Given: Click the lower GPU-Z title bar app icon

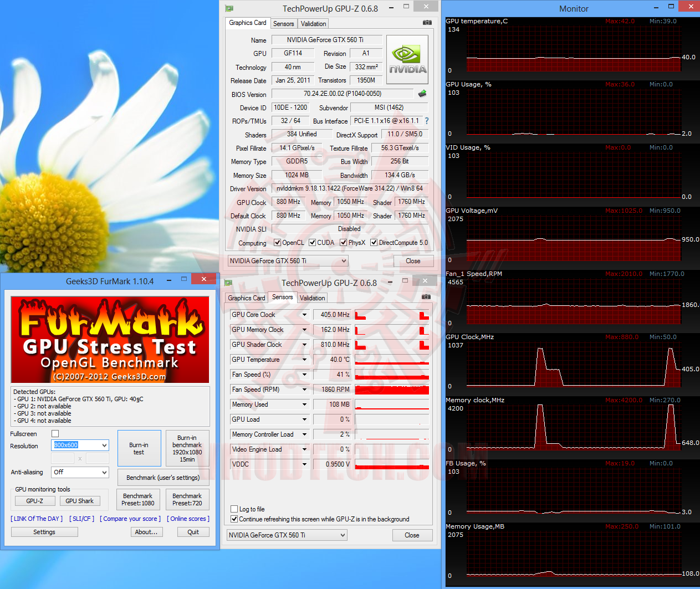Looking at the screenshot, I should (228, 283).
